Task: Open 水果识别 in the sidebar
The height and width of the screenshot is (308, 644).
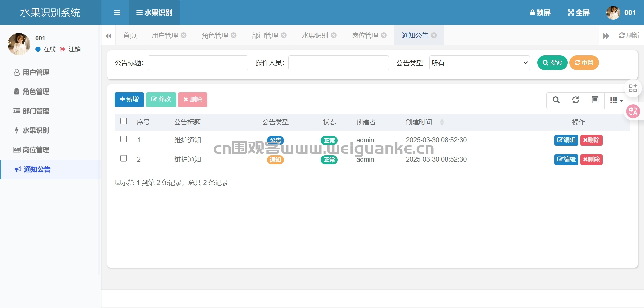Action: coord(50,130)
